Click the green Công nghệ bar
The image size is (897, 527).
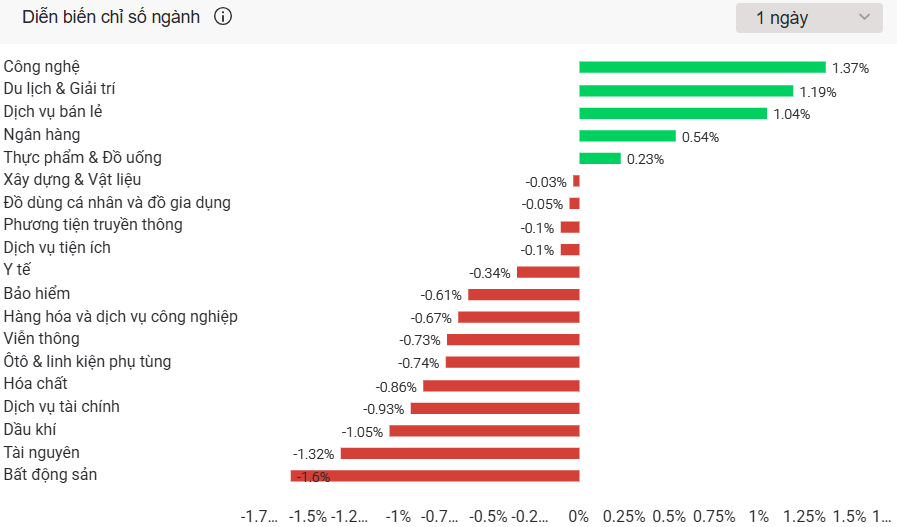click(x=702, y=67)
